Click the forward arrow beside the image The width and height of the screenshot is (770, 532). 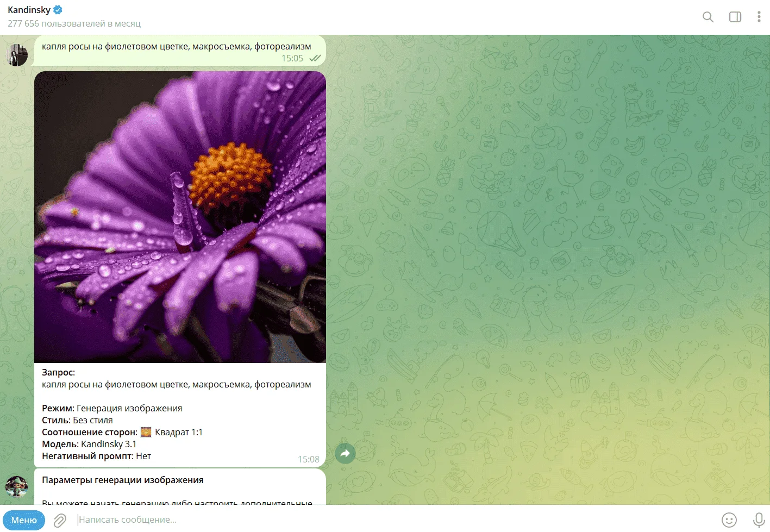point(345,453)
